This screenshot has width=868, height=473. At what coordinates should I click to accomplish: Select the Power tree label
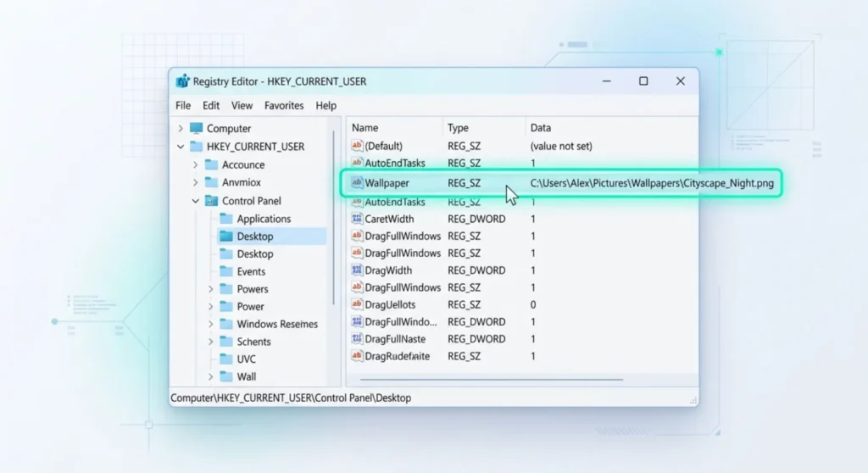250,306
